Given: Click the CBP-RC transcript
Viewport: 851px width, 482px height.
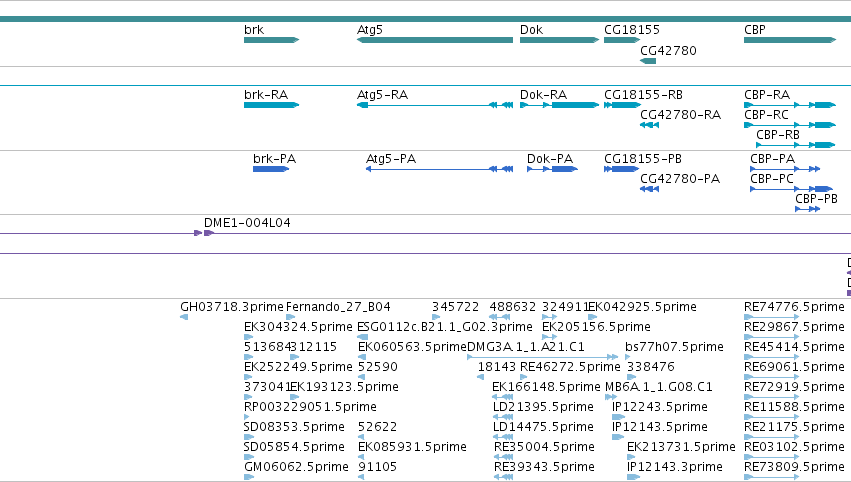Looking at the screenshot, I should click(790, 125).
